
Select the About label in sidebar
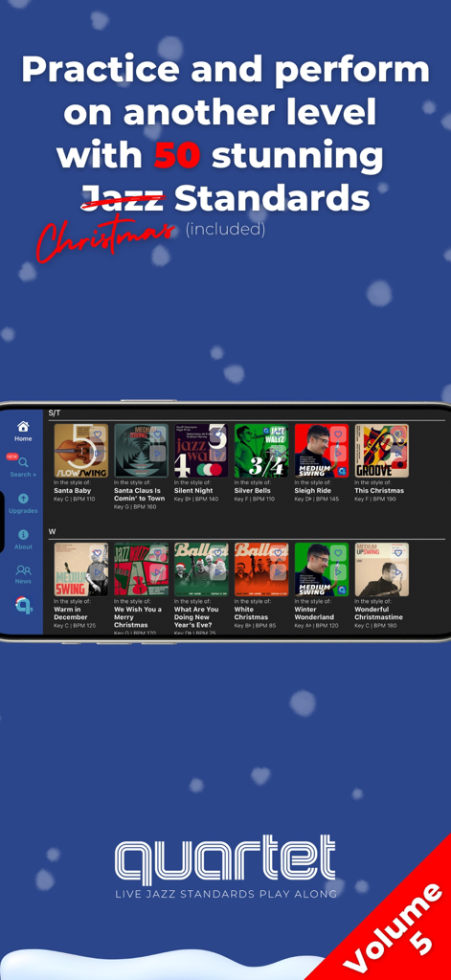point(23,546)
